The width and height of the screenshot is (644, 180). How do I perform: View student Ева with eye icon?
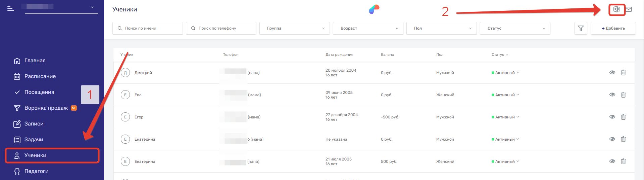[x=612, y=95]
